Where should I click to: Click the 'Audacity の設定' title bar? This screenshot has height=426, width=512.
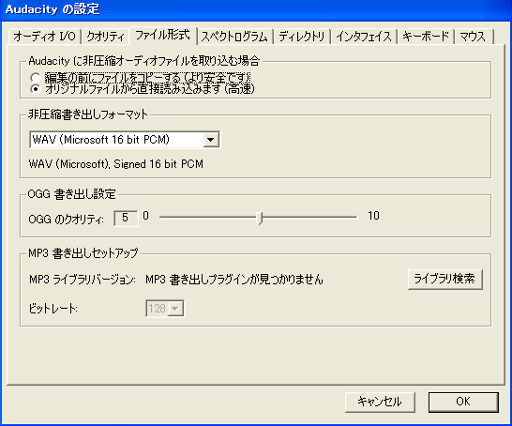point(256,9)
